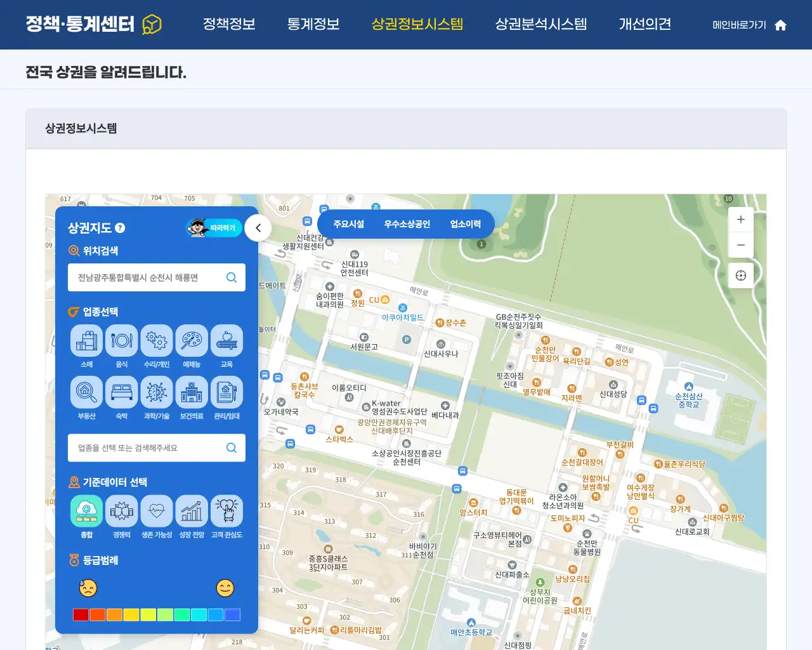Image resolution: width=812 pixels, height=650 pixels.
Task: Select the 숙박 lodging category icon
Action: [x=122, y=392]
